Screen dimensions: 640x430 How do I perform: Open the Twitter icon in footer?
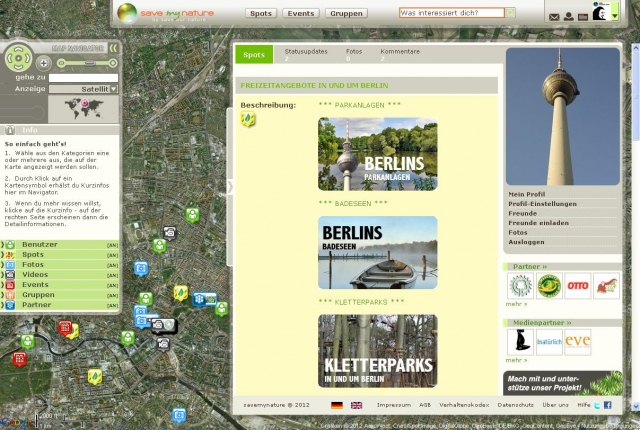point(597,405)
